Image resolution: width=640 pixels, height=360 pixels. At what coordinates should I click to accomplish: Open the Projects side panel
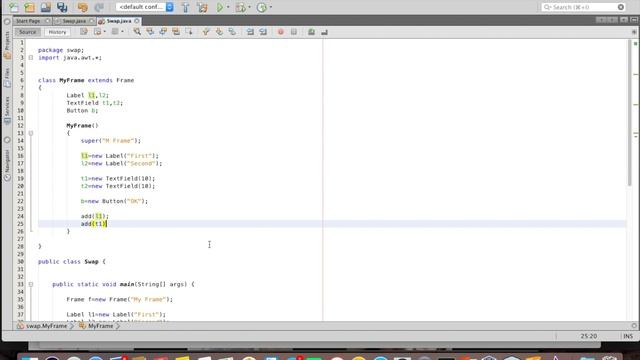pyautogui.click(x=7, y=46)
